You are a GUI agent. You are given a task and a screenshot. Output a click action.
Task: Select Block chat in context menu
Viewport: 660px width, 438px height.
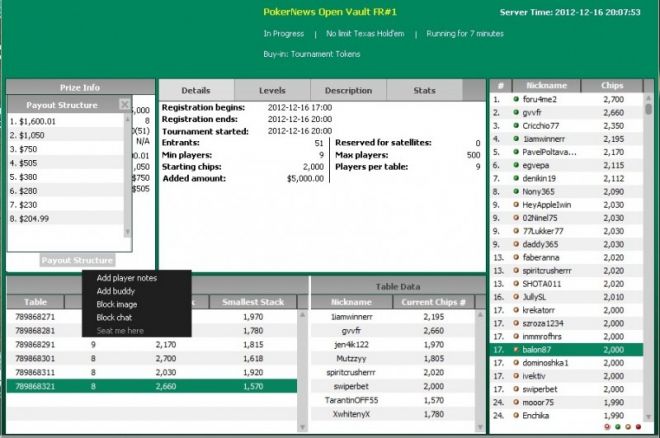[114, 317]
